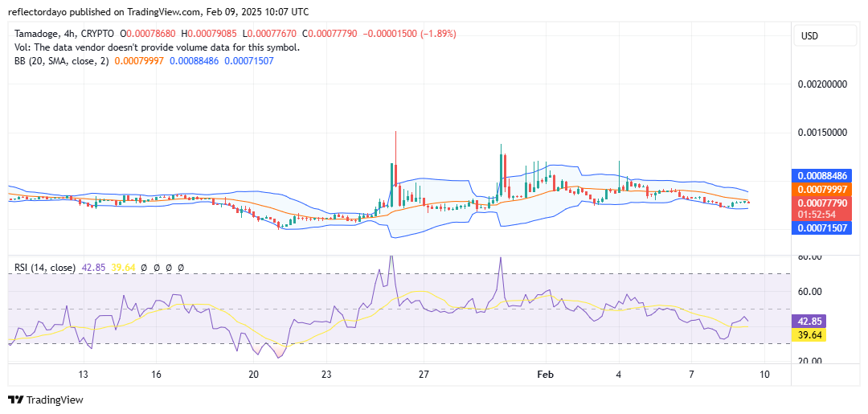Click the TradingView logo
Image resolution: width=868 pixels, height=414 pixels.
click(45, 400)
